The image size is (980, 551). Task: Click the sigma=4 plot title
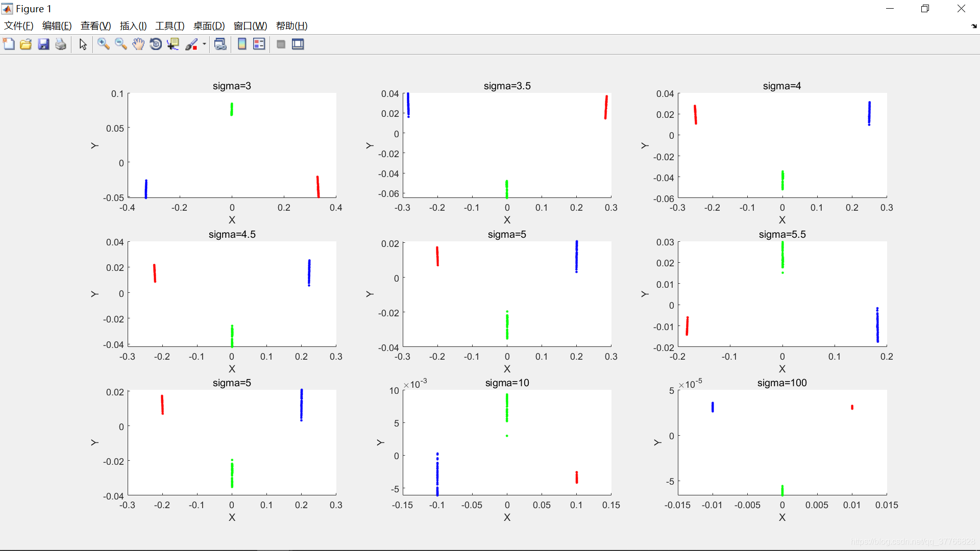782,86
